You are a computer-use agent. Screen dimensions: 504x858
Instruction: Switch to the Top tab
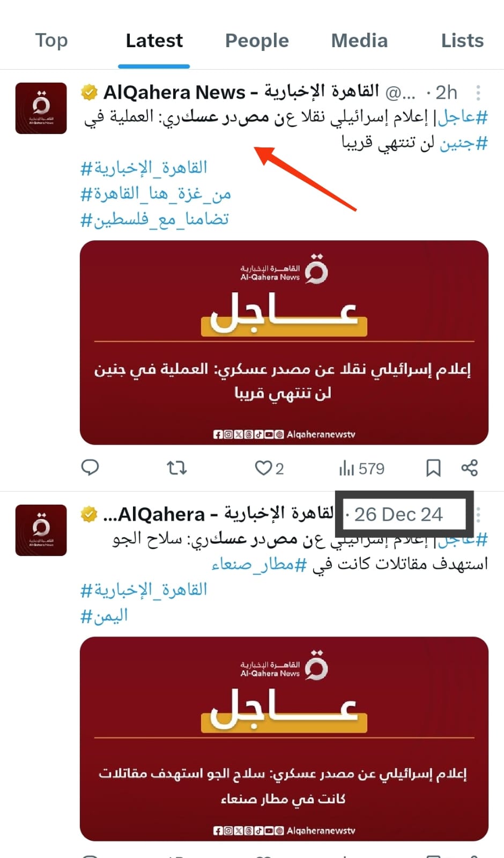[51, 41]
